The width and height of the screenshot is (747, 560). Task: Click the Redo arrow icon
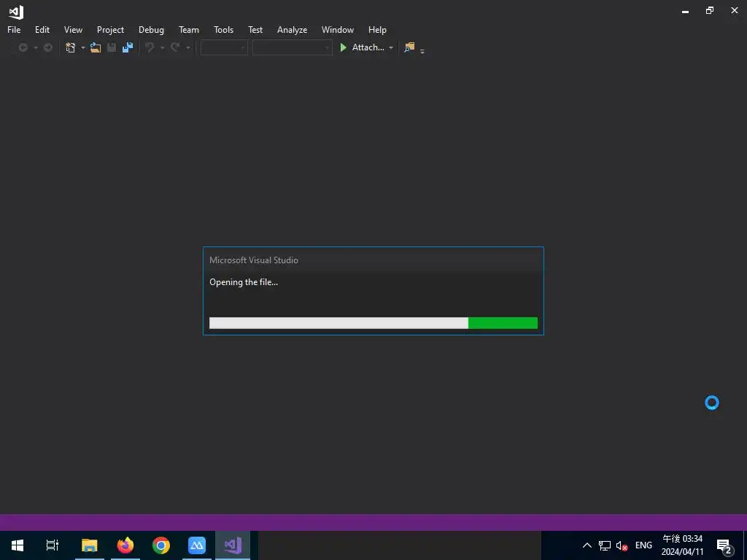coord(175,47)
